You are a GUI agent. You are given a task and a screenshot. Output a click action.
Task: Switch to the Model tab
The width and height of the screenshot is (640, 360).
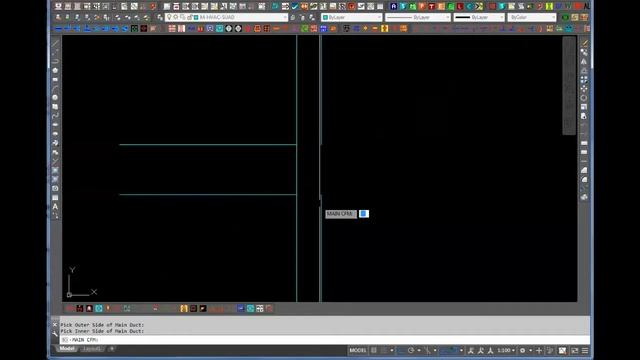tap(67, 349)
